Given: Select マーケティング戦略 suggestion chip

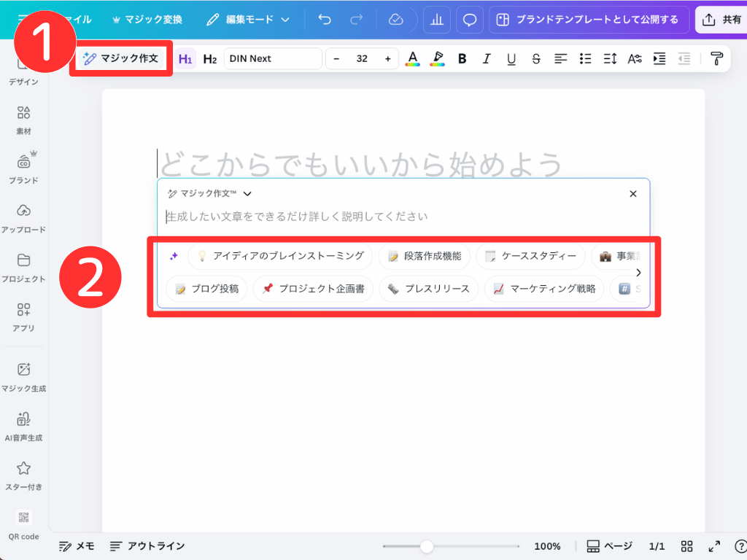Looking at the screenshot, I should click(x=544, y=289).
